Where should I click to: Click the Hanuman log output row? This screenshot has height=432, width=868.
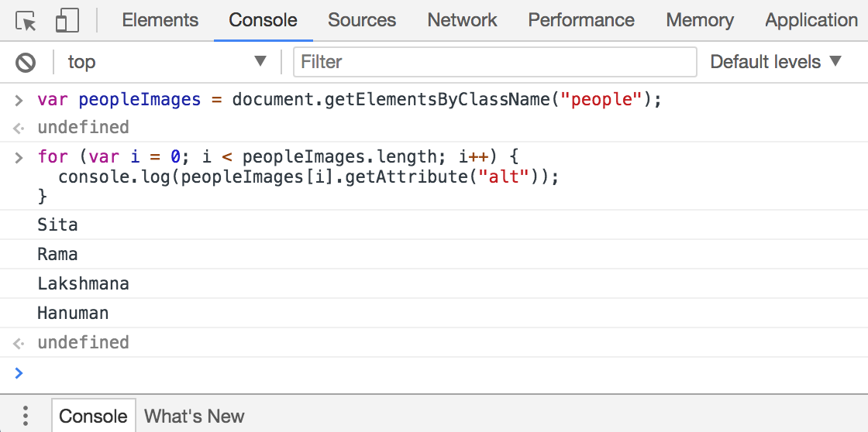(73, 314)
